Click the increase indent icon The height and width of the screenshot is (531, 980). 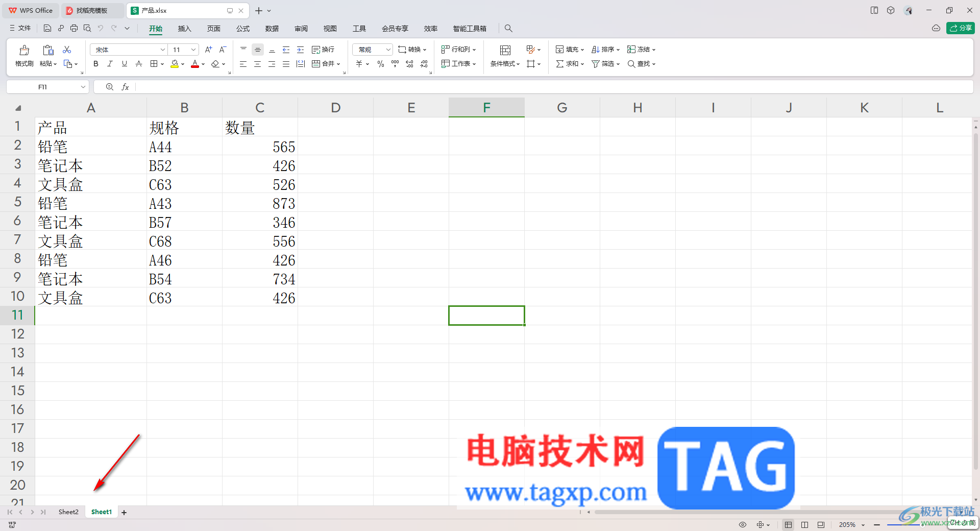click(x=301, y=50)
